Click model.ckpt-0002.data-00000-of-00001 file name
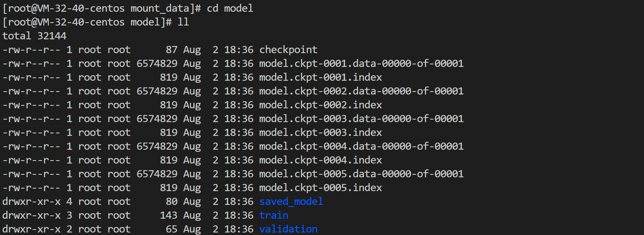Viewport: 644px width, 235px height. point(361,91)
